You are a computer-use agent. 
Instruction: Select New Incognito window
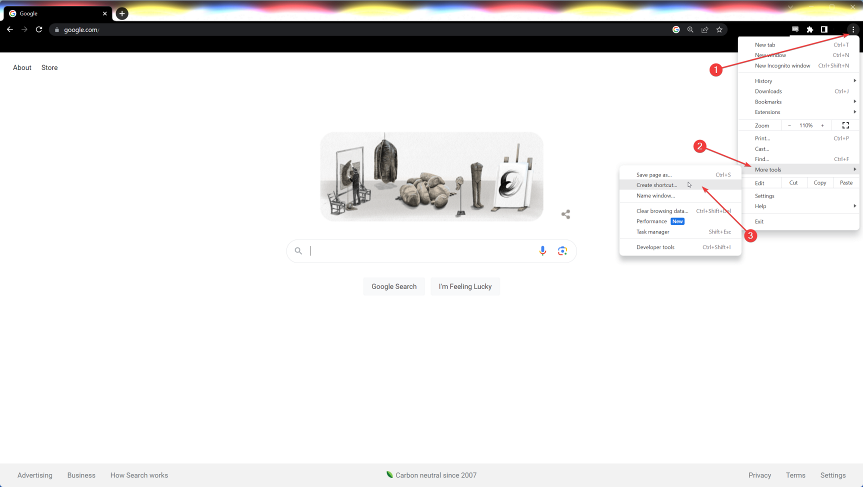(799, 65)
